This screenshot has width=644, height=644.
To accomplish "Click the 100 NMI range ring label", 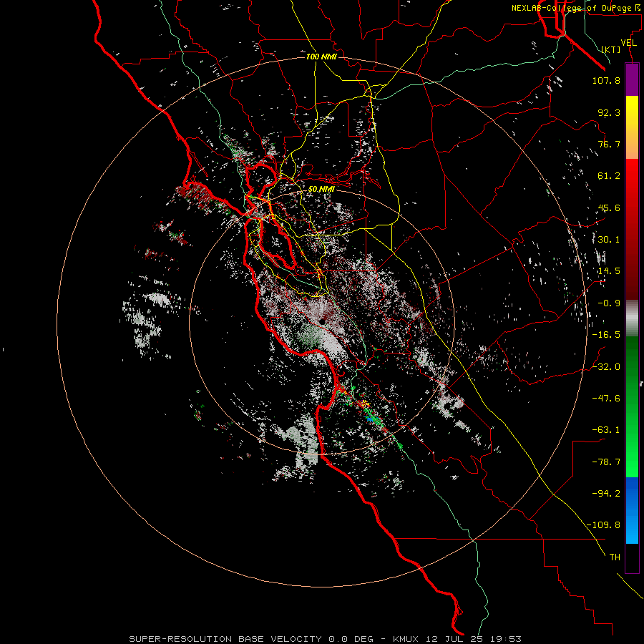I will [x=321, y=57].
